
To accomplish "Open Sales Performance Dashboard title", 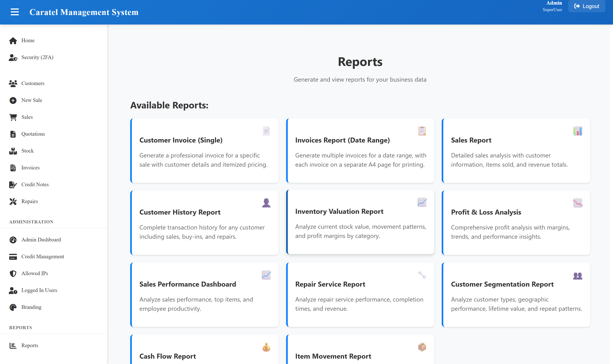I will click(x=188, y=284).
